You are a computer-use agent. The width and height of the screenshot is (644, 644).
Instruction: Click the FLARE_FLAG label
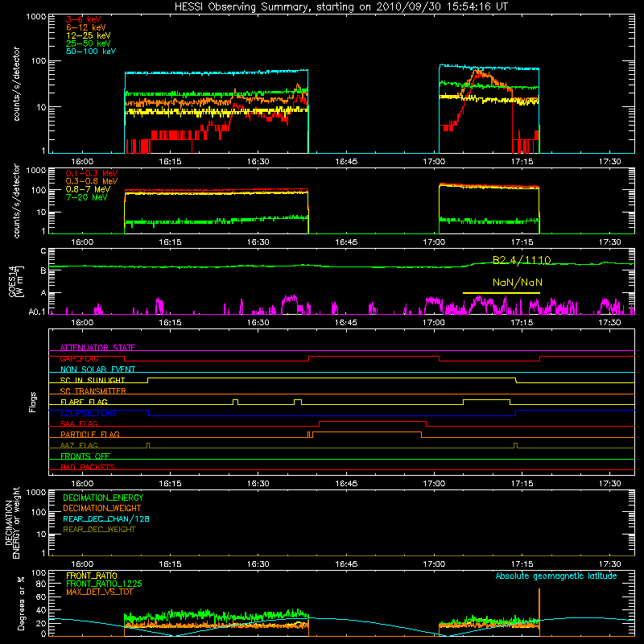[84, 402]
